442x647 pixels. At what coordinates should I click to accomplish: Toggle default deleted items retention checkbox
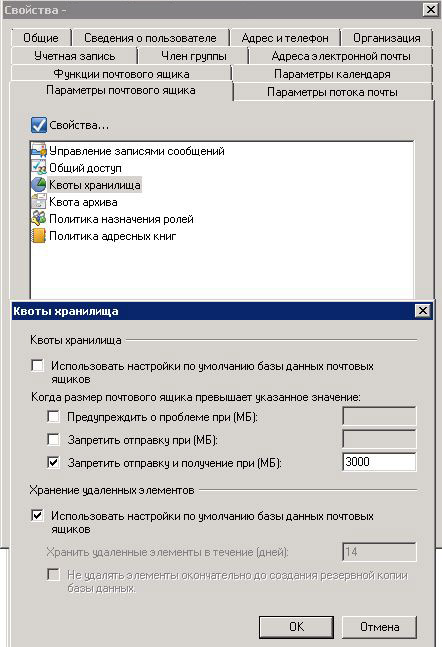click(x=38, y=515)
